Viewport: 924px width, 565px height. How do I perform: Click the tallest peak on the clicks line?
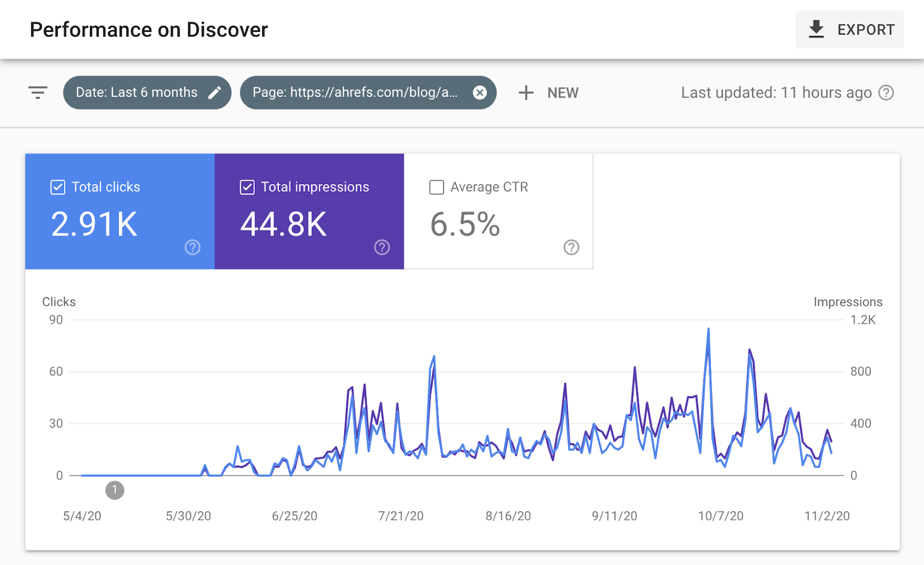click(x=709, y=329)
